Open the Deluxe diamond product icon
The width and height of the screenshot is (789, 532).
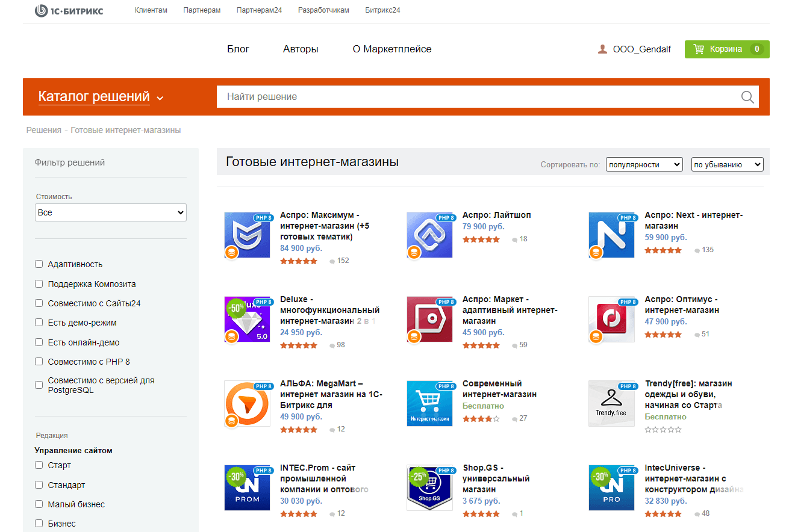pyautogui.click(x=247, y=319)
